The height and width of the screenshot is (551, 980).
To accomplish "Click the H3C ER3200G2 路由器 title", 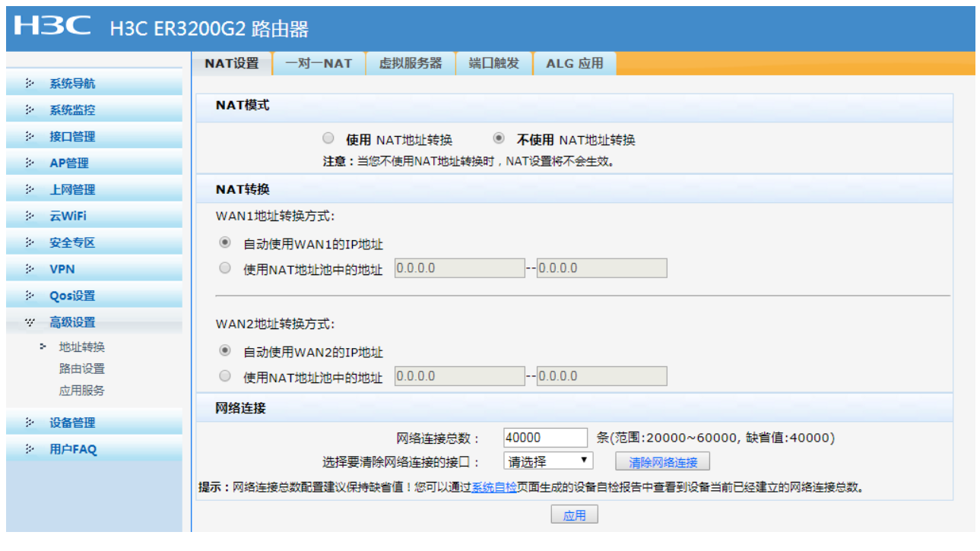I will pyautogui.click(x=209, y=29).
